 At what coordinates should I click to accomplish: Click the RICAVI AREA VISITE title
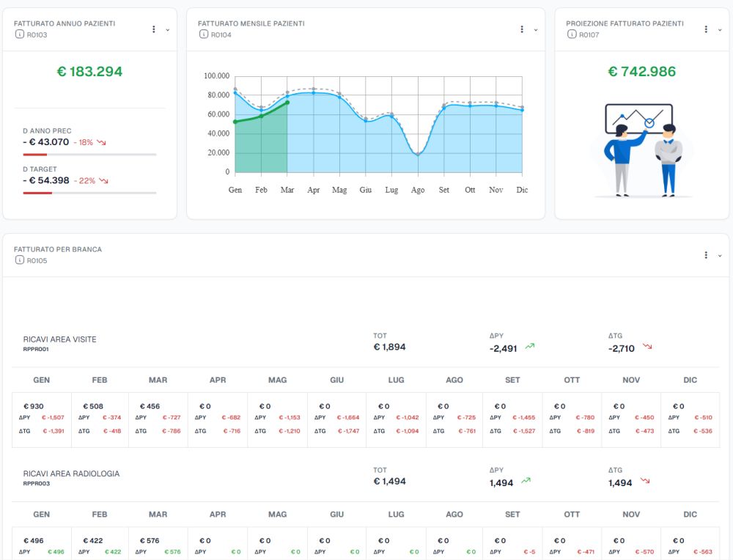click(x=60, y=339)
